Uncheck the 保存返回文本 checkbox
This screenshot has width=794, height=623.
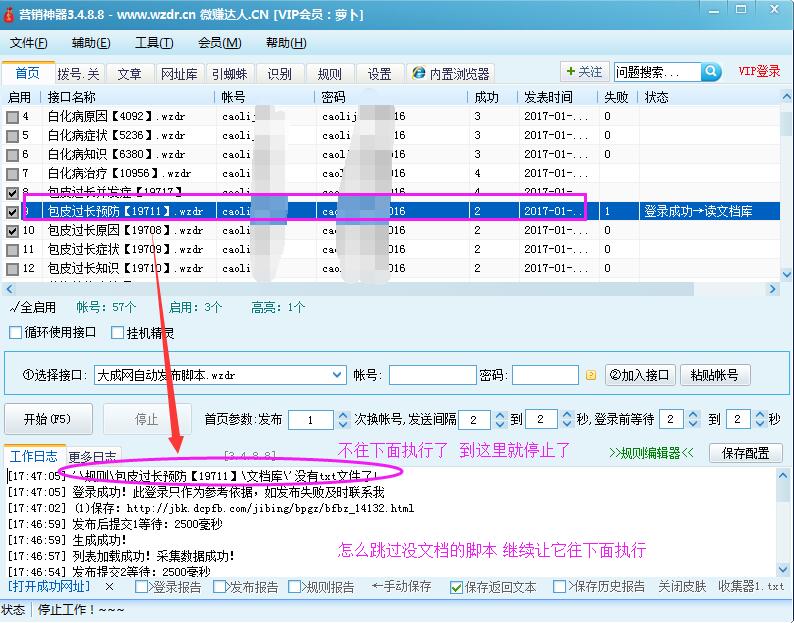click(x=456, y=587)
